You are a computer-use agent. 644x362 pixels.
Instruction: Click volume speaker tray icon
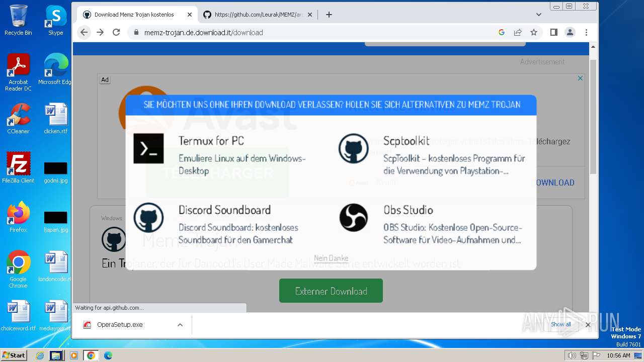pyautogui.click(x=572, y=355)
